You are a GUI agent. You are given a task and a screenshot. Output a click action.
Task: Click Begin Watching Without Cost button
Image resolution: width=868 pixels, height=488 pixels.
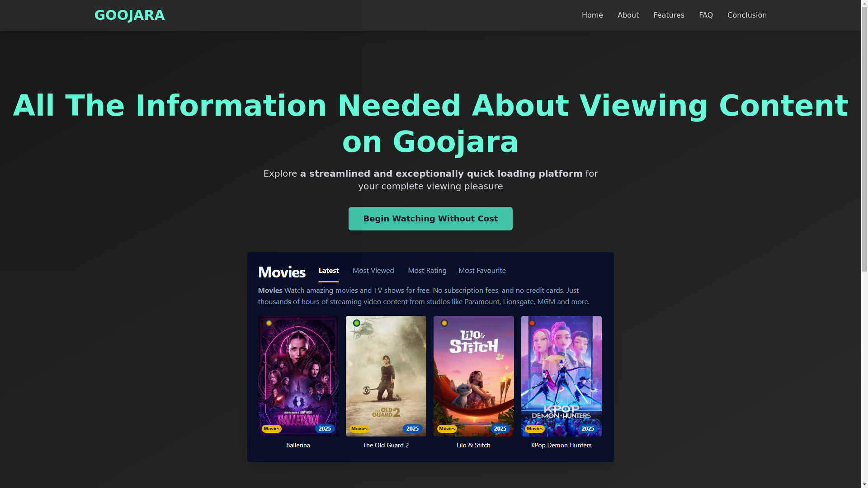pyautogui.click(x=430, y=219)
